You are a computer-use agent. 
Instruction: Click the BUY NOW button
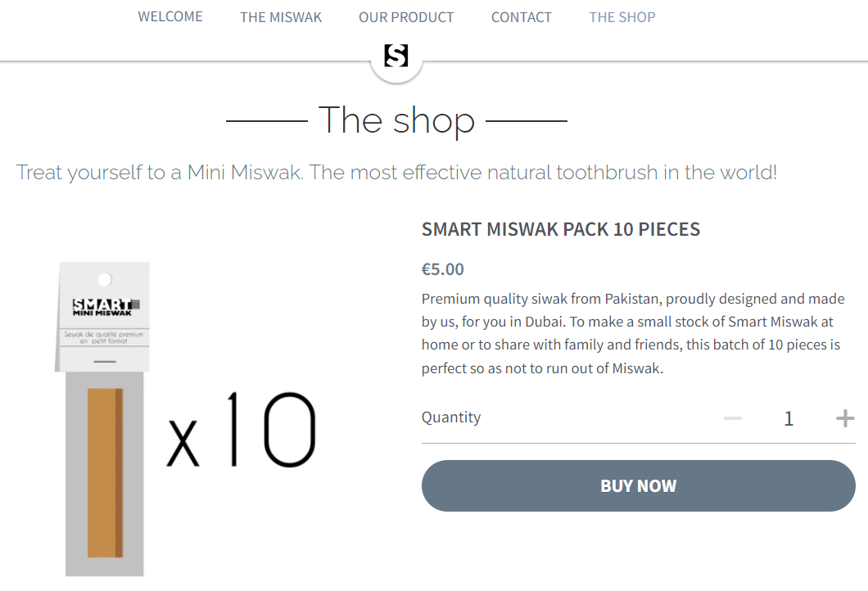click(639, 485)
